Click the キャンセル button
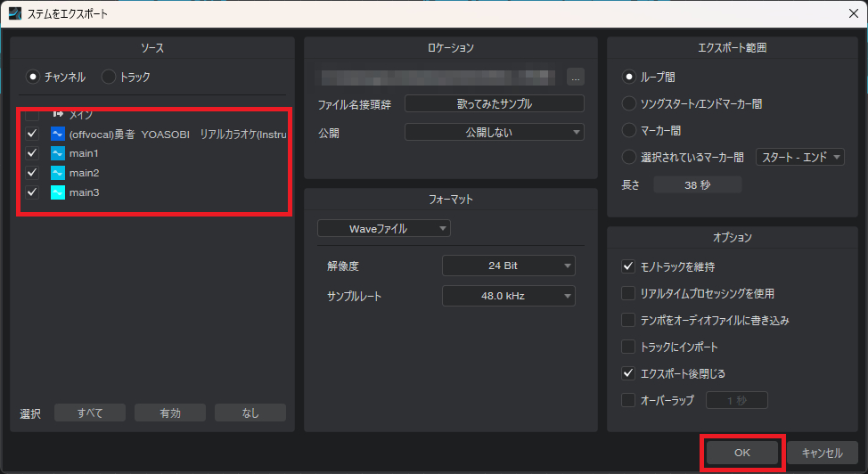Viewport: 868px width, 474px height. (822, 453)
